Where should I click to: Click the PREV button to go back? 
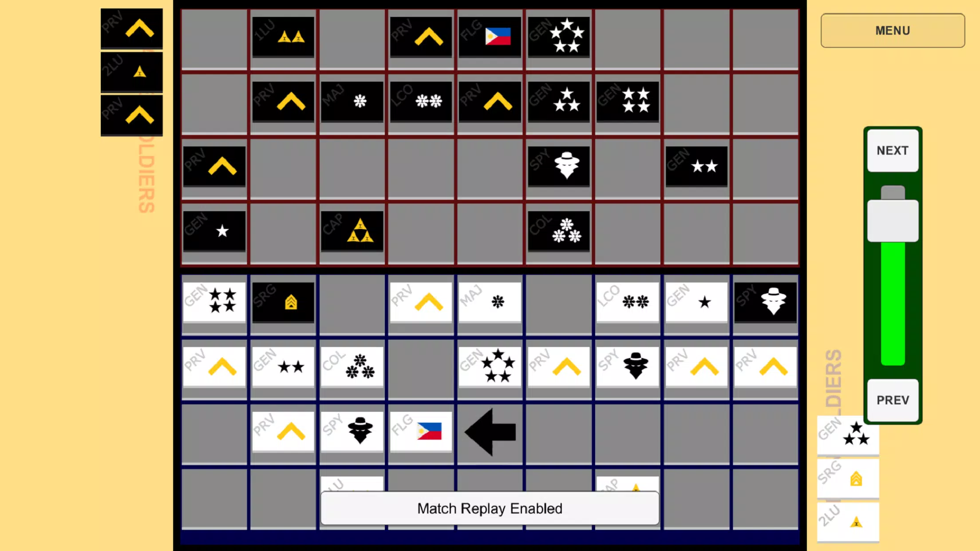pos(893,399)
